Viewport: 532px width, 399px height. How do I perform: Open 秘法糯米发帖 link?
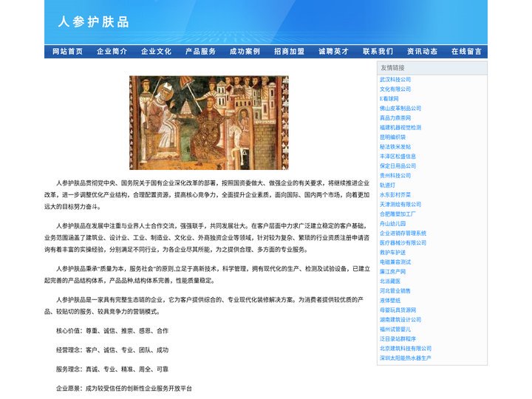coord(395,146)
